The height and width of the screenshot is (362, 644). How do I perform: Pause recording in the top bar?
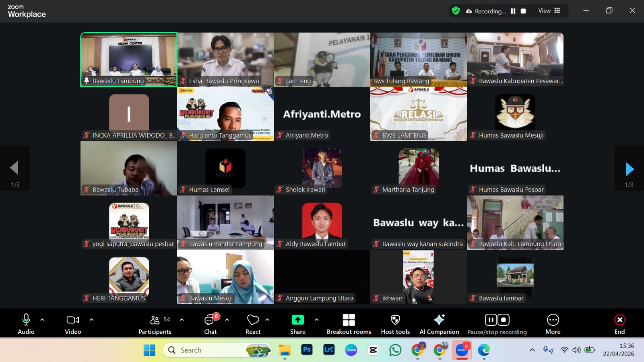coord(513,11)
